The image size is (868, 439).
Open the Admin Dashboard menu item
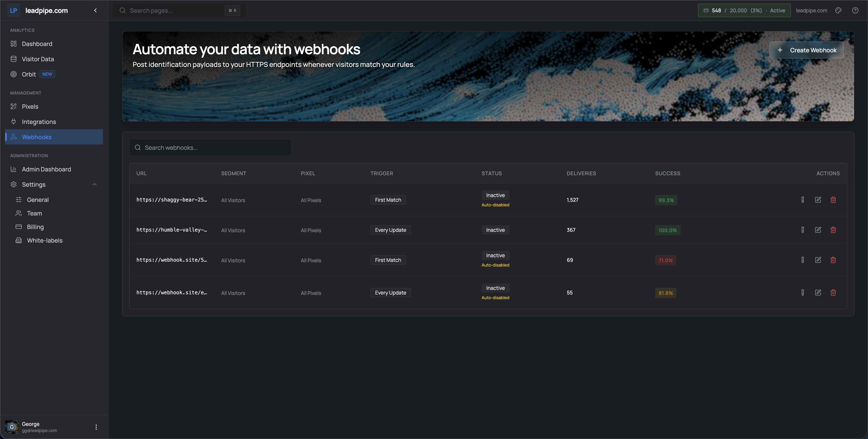(46, 169)
